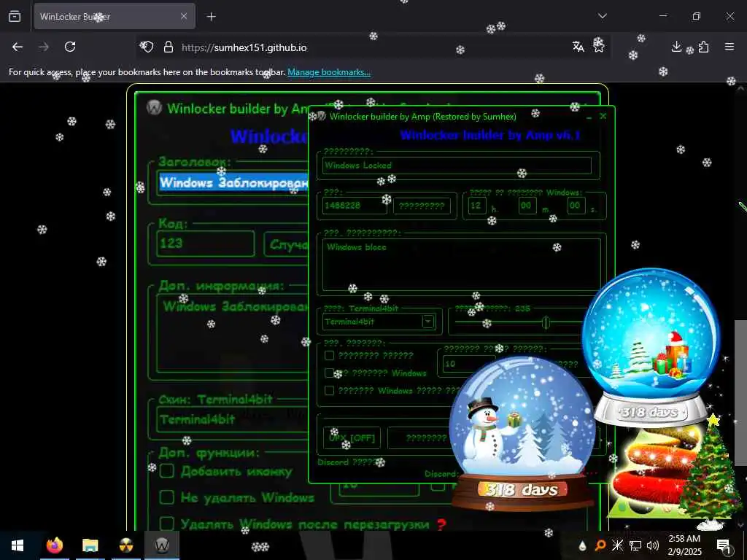Enable Удалять Windows после перезагрузки checkbox
This screenshot has height=560, width=747.
167,524
